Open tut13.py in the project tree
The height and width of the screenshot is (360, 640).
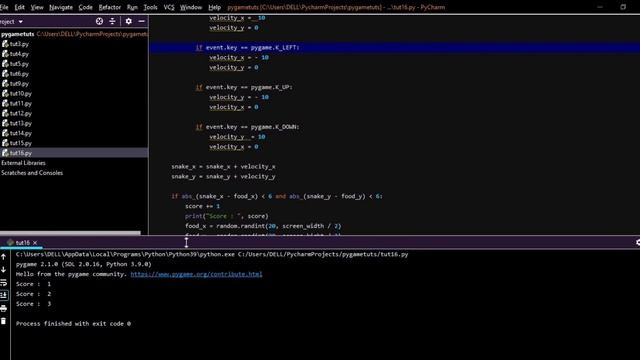click(x=21, y=123)
